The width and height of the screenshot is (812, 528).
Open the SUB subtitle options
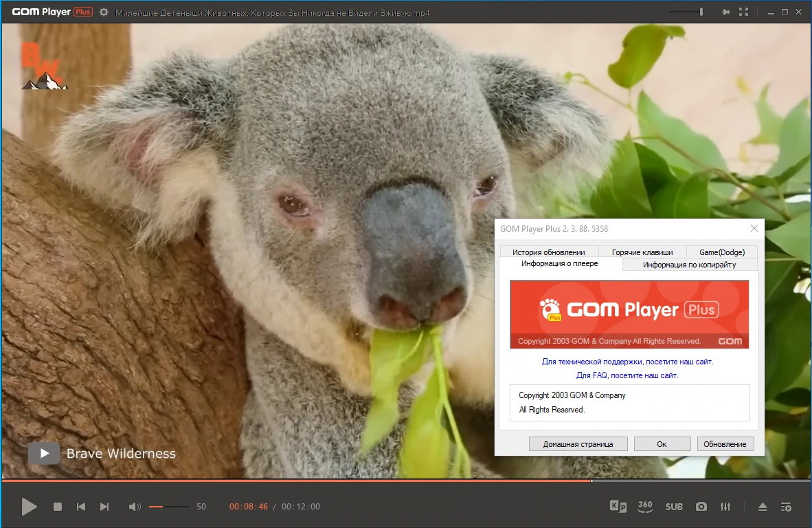(674, 506)
